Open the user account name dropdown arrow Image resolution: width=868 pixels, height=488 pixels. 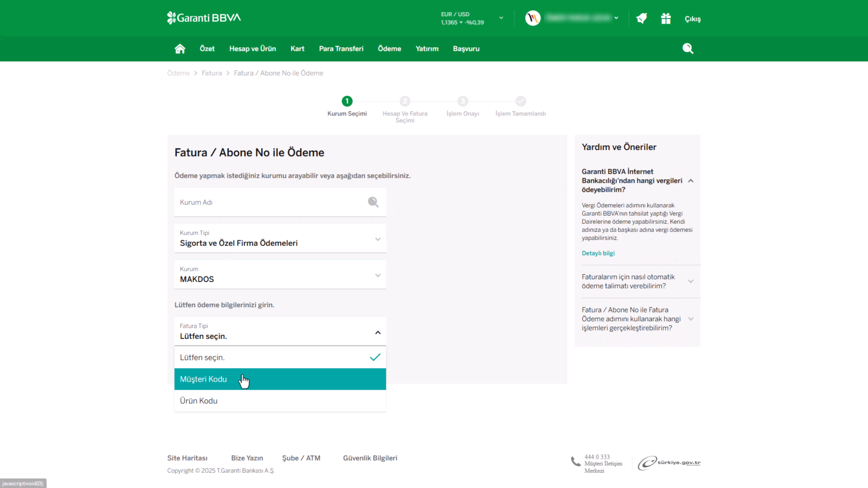tap(616, 18)
